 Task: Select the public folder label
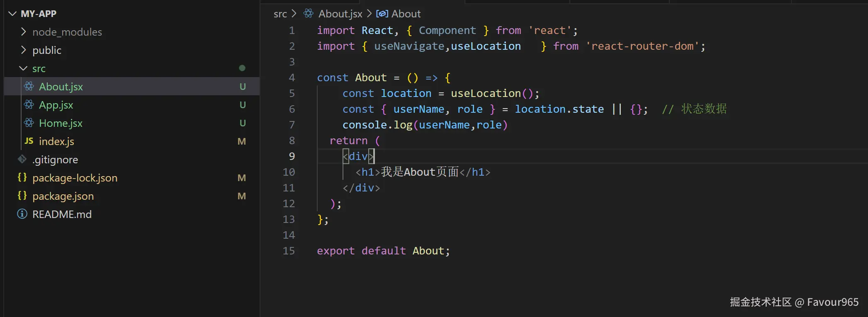[47, 50]
